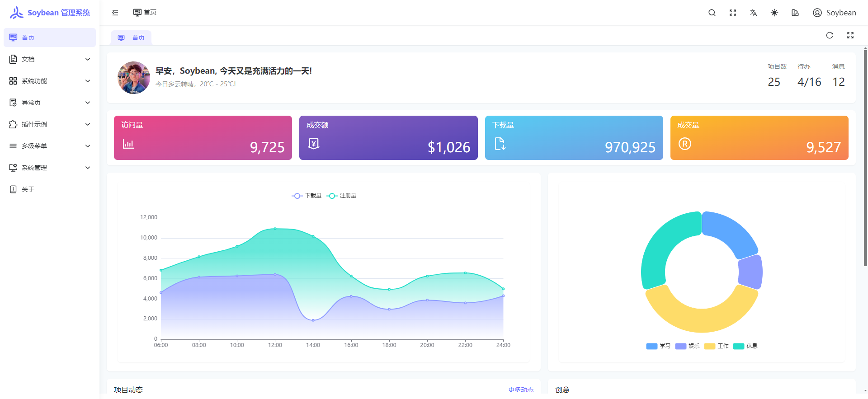
Task: Click the 工作 yellow legend swatch
Action: pos(710,346)
